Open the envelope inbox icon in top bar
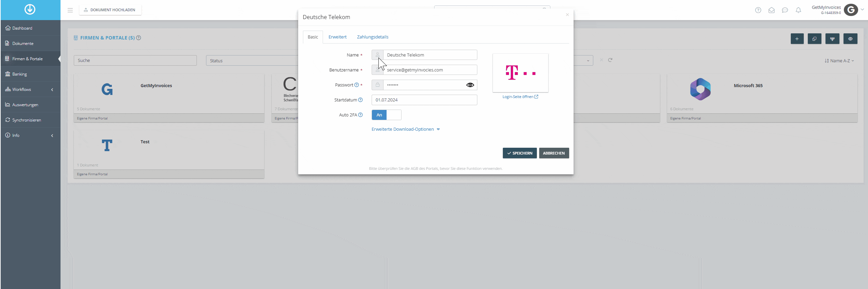The image size is (868, 289). pos(771,10)
